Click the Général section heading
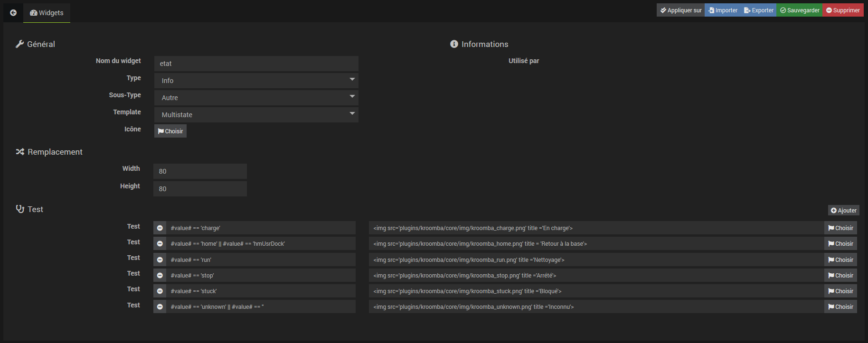Image resolution: width=868 pixels, height=343 pixels. point(36,44)
